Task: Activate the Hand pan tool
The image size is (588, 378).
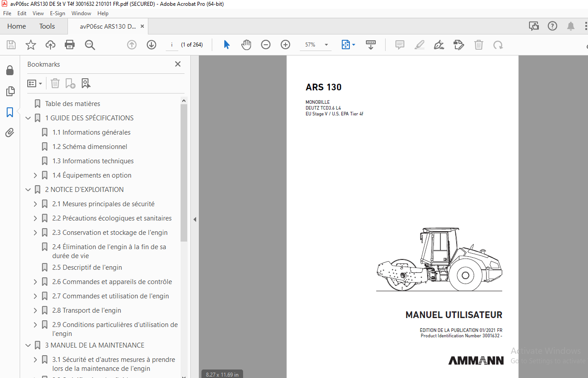Action: (246, 45)
